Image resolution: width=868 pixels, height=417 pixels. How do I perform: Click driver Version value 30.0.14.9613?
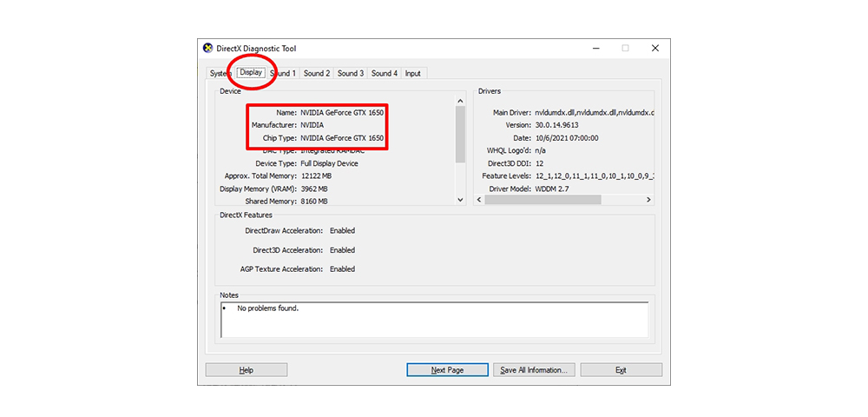(x=557, y=125)
